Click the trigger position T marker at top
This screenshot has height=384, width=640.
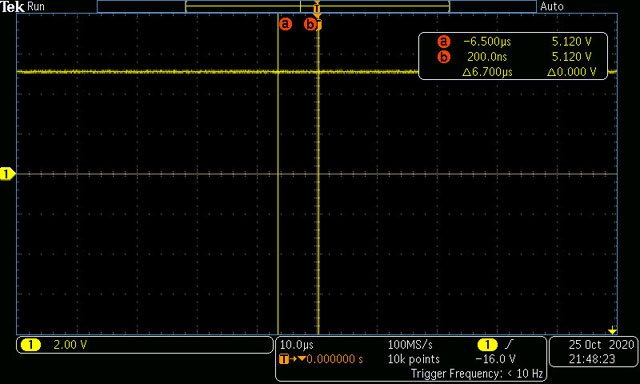(317, 8)
